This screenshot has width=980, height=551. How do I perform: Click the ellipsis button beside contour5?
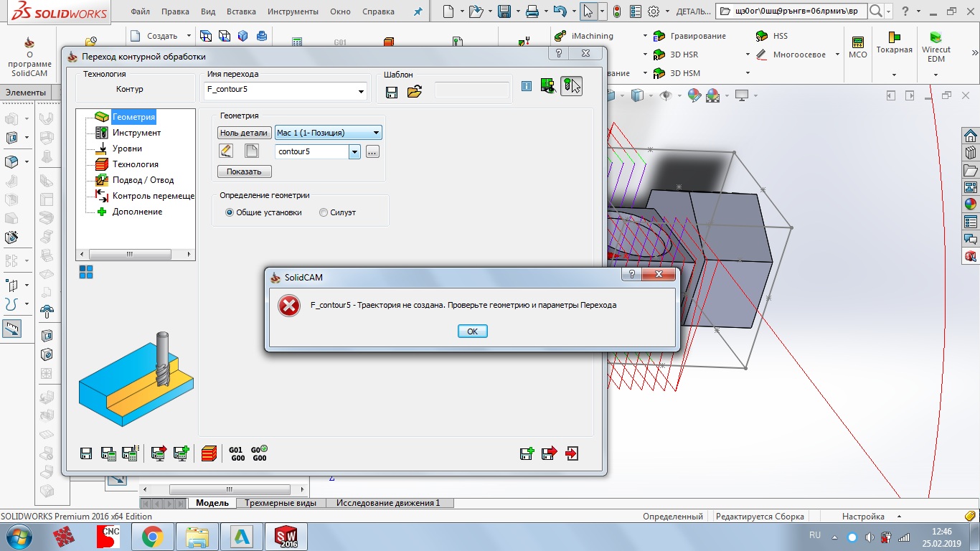click(372, 151)
